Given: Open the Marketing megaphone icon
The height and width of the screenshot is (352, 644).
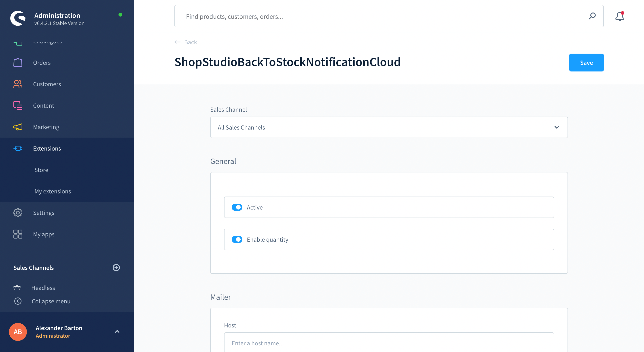Looking at the screenshot, I should point(18,127).
